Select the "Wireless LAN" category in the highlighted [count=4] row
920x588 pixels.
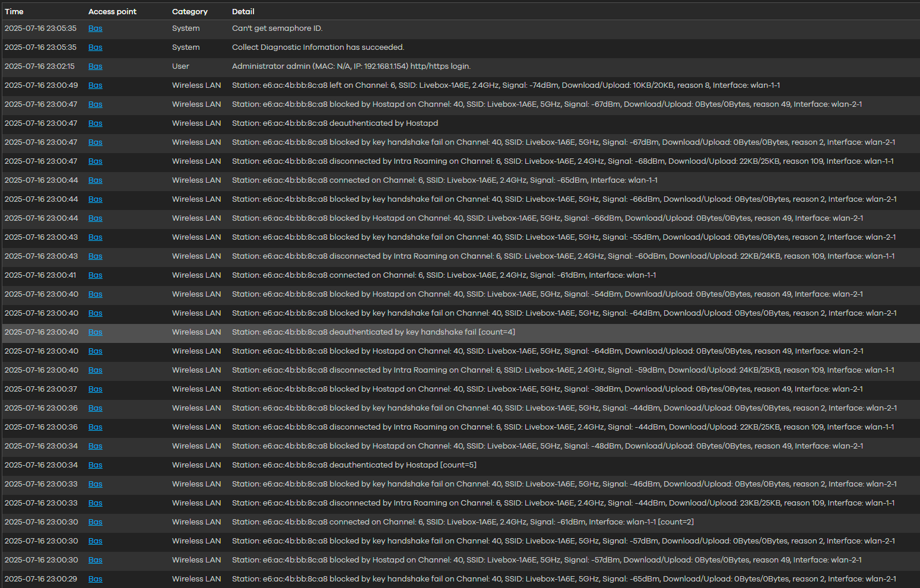[x=196, y=332]
